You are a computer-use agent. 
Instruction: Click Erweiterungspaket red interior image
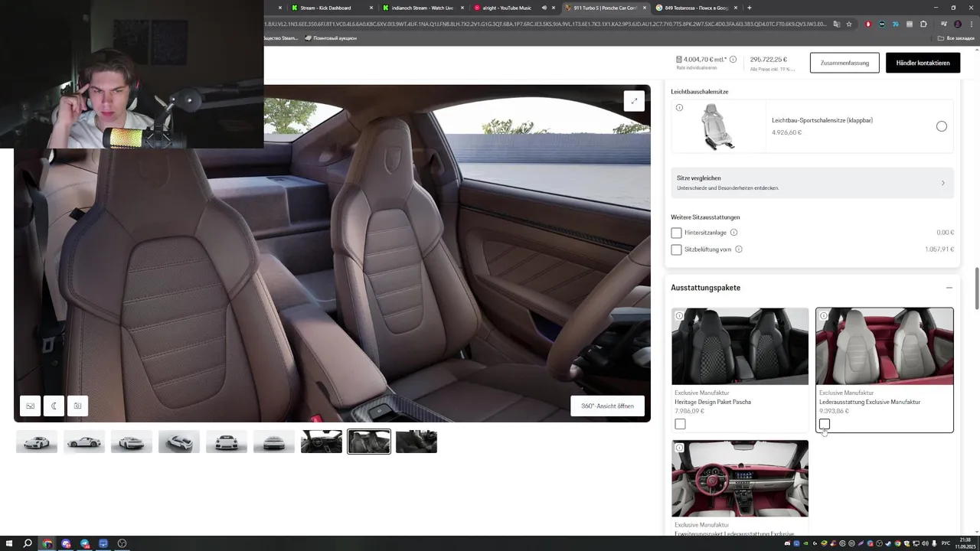tap(740, 478)
